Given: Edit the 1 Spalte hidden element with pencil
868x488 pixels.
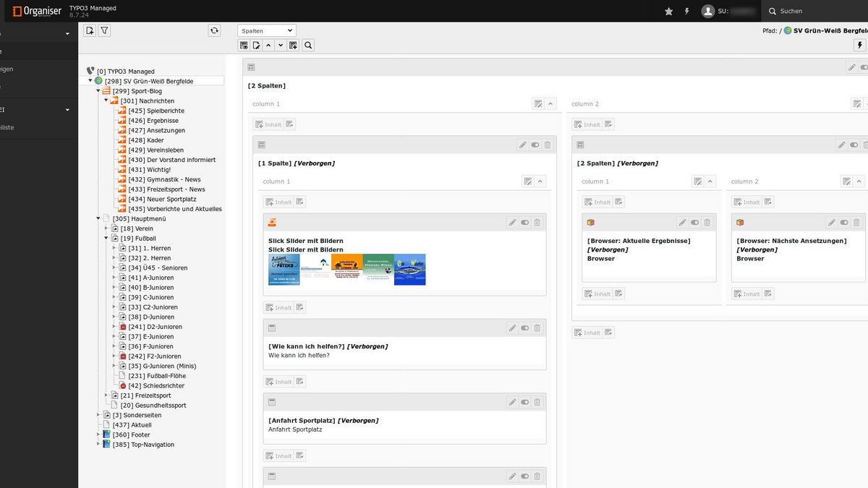Looking at the screenshot, I should 522,145.
